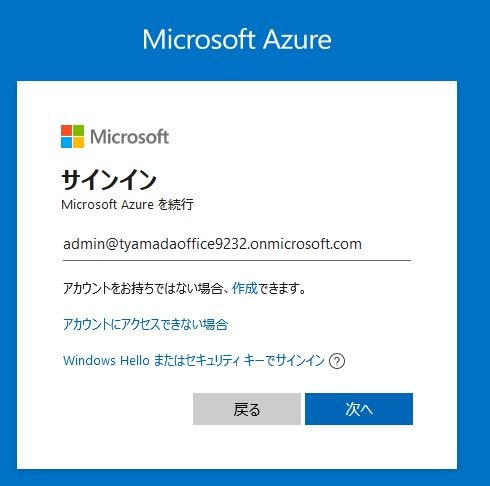
Task: Open the 作成 account creation link
Action: click(x=245, y=288)
